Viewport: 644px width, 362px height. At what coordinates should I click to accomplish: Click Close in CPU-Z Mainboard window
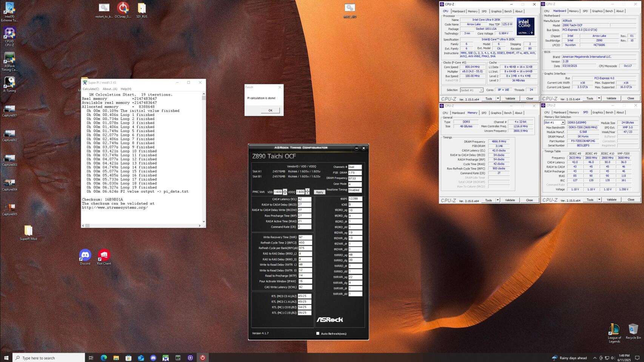[630, 99]
